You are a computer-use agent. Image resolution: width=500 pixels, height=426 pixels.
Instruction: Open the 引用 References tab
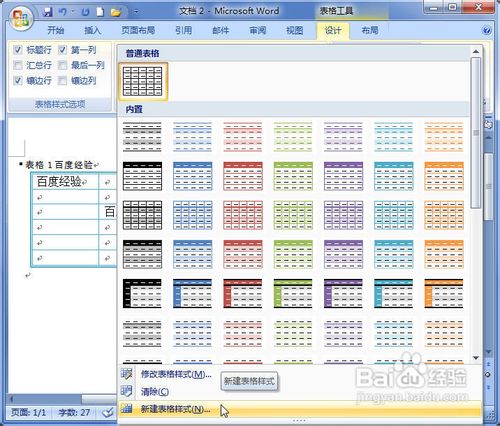coord(183,31)
